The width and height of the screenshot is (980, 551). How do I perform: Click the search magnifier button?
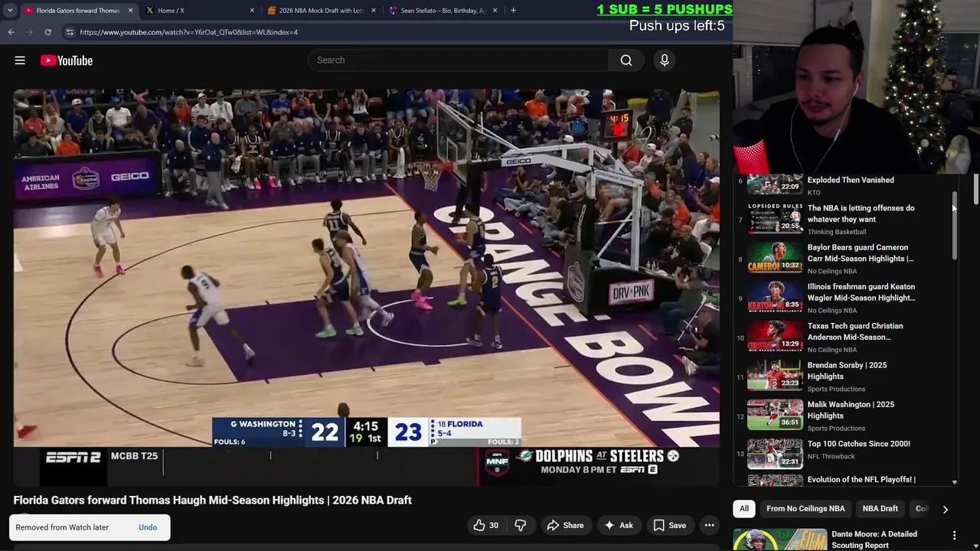(626, 60)
